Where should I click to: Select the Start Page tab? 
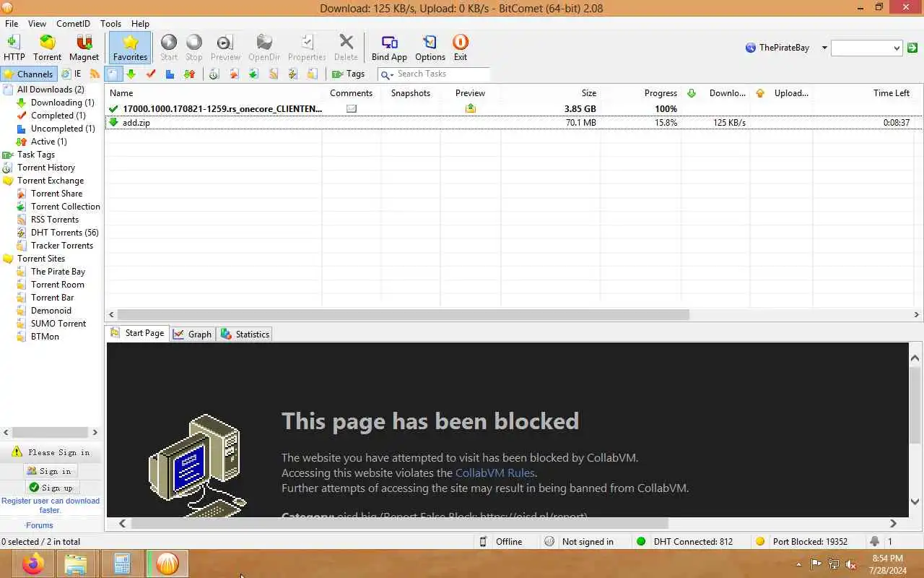[x=137, y=333]
